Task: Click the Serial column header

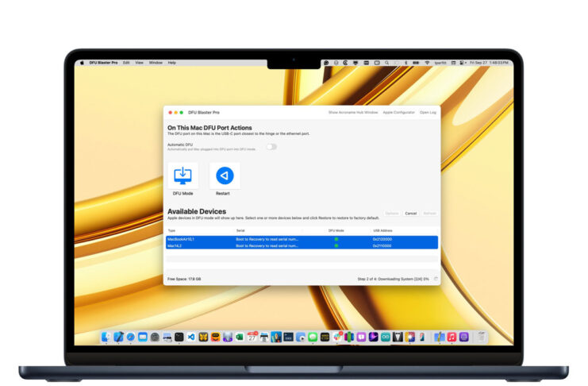Action: click(x=240, y=230)
